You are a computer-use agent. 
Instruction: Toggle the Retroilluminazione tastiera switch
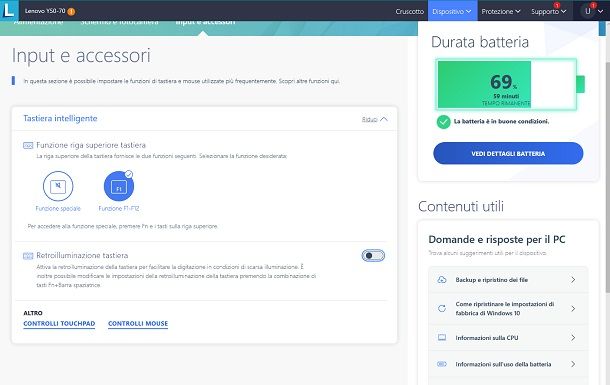click(x=373, y=256)
